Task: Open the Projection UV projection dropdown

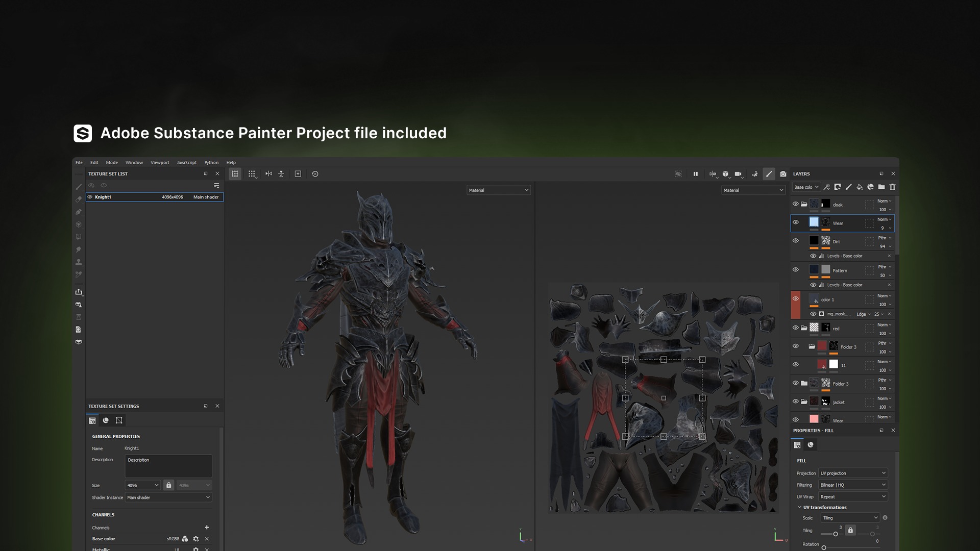Action: (853, 473)
